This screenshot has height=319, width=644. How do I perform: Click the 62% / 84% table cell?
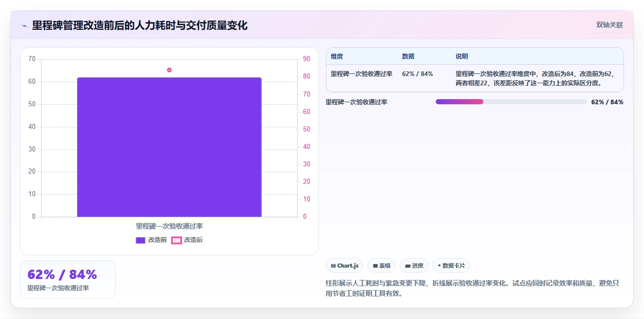tap(418, 74)
